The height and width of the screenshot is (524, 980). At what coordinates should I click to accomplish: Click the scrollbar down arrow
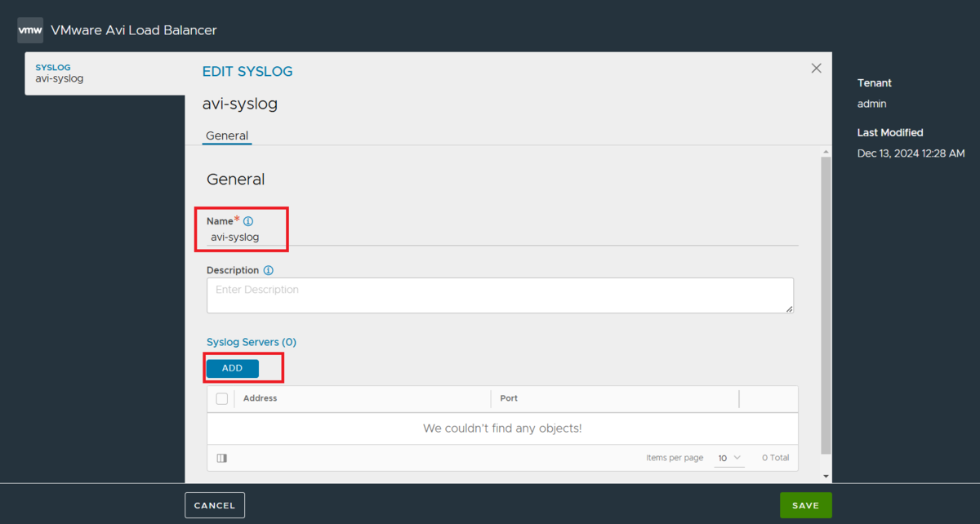(826, 477)
